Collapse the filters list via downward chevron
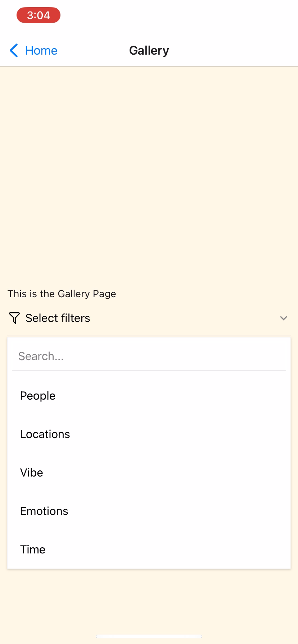This screenshot has height=644, width=298. 284,318
